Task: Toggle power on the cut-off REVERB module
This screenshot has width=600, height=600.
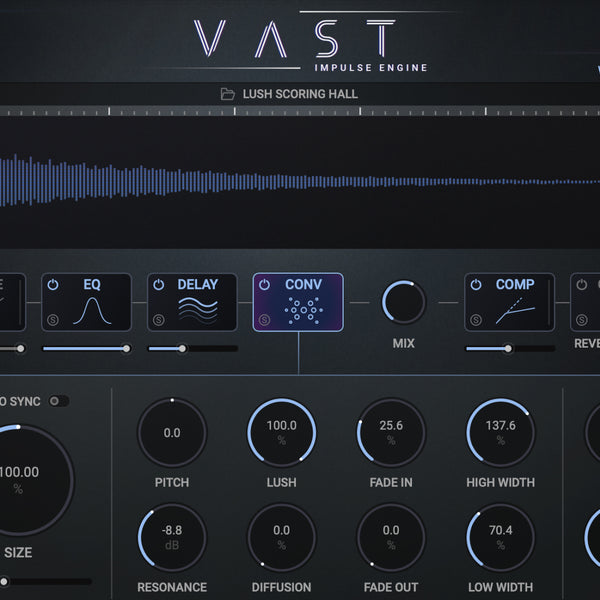Action: pyautogui.click(x=582, y=285)
